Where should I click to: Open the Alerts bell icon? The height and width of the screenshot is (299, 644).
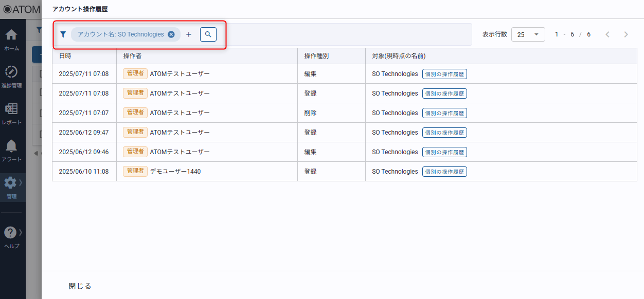click(11, 150)
